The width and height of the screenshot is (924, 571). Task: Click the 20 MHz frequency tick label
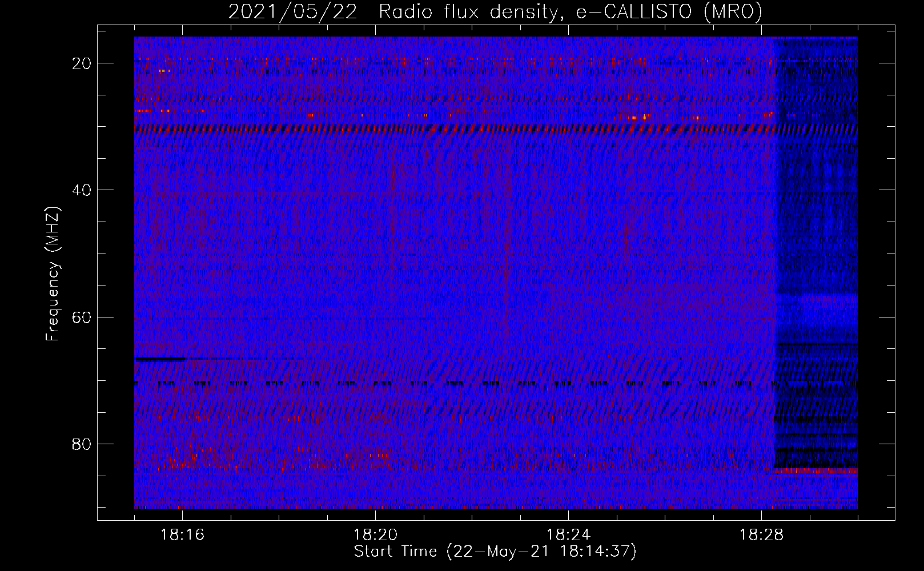click(x=82, y=63)
